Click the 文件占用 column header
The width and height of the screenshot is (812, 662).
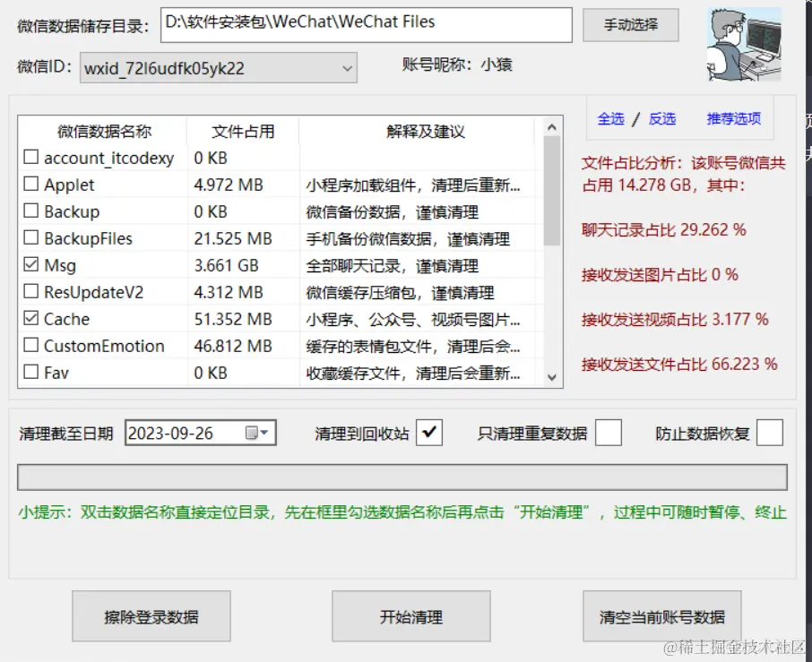pyautogui.click(x=243, y=132)
